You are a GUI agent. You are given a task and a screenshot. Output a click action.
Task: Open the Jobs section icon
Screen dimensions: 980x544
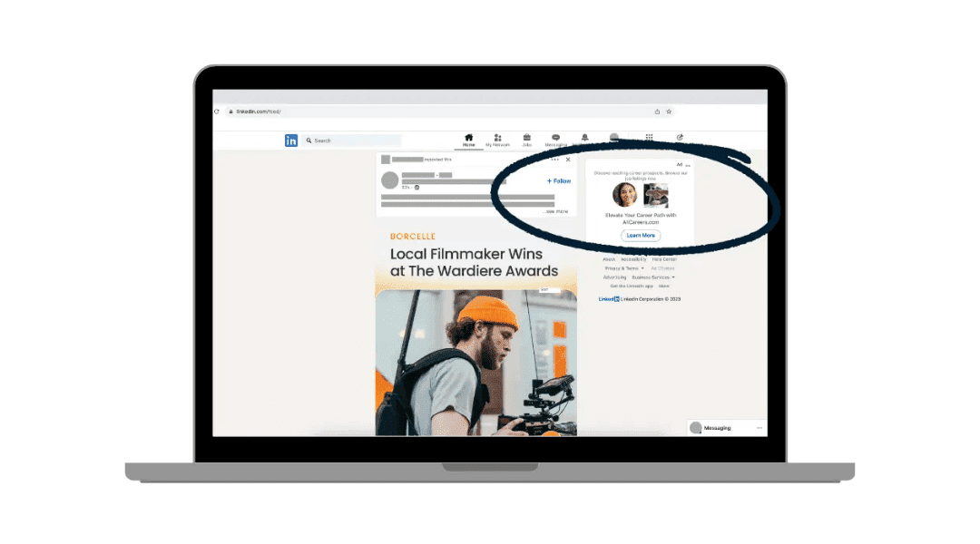tap(527, 139)
